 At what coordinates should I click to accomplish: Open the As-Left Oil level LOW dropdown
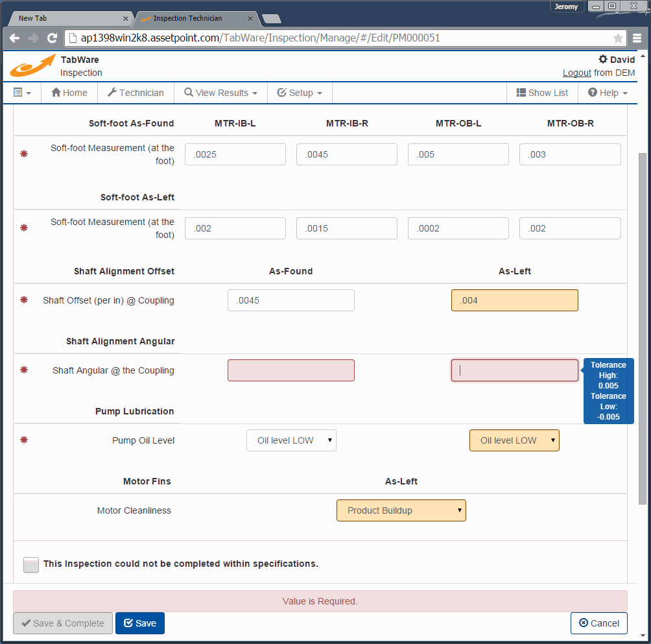point(514,440)
